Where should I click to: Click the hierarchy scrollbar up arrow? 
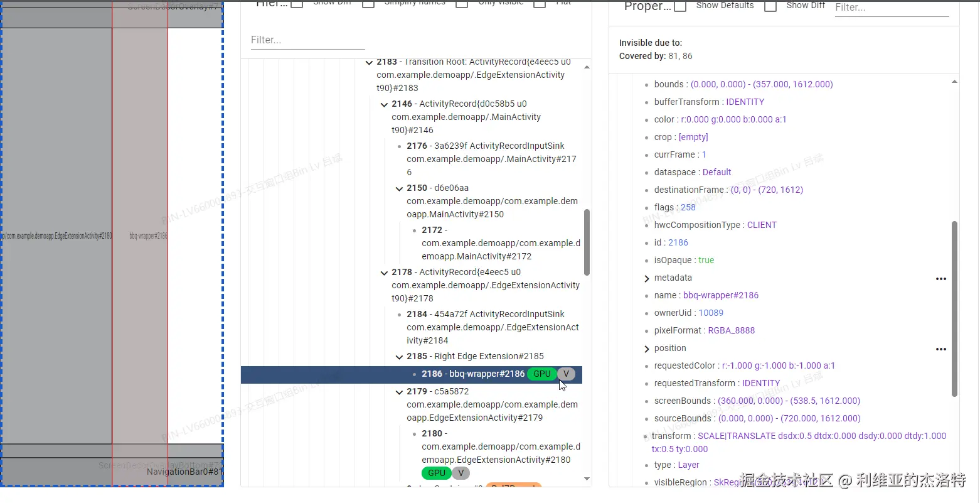click(x=587, y=67)
